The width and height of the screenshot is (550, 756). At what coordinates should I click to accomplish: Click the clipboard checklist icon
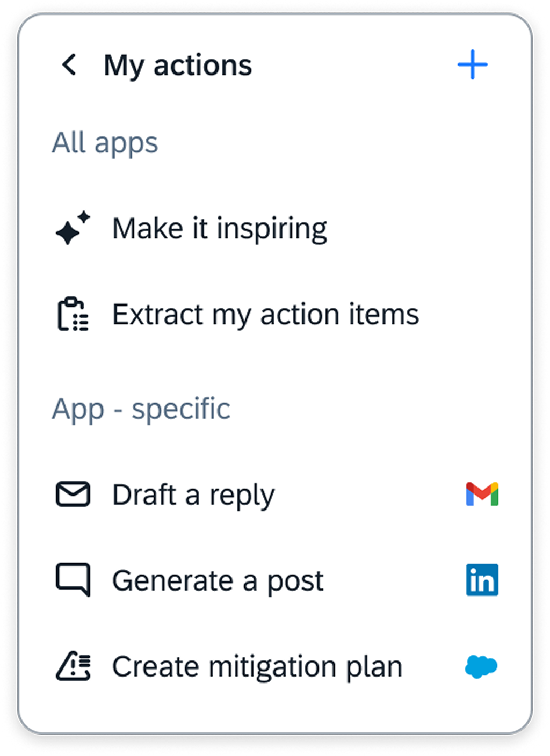pyautogui.click(x=73, y=314)
